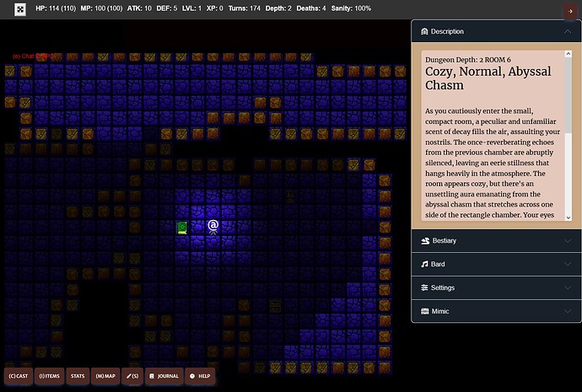Click the 'HP: 114 (110)' stat
This screenshot has height=392, width=582.
(x=56, y=8)
